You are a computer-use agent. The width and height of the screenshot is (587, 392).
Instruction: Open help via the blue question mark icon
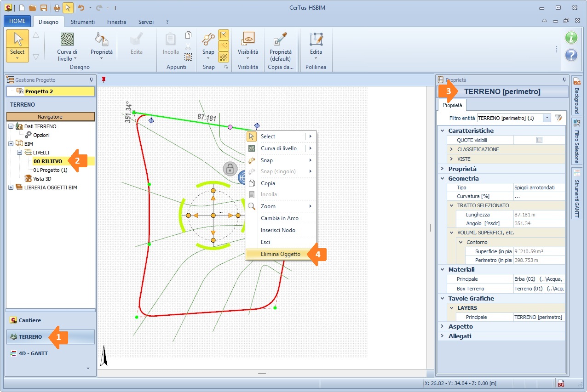[x=571, y=55]
